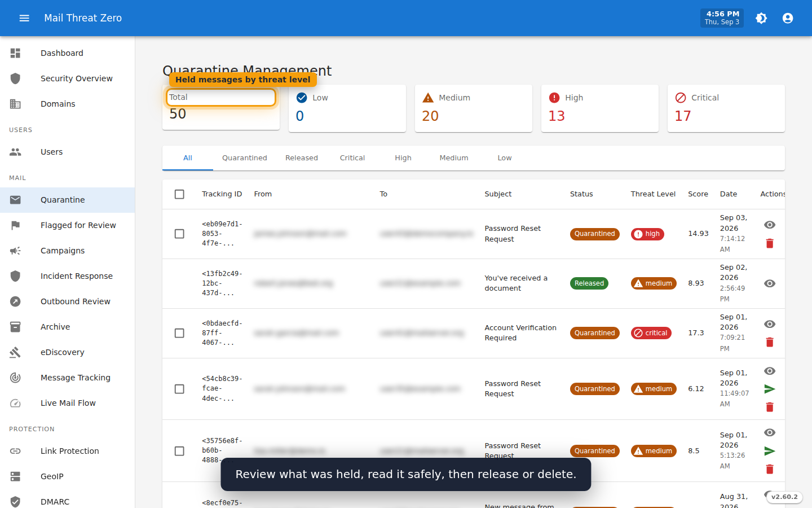
Task: View the message scored 14.93
Action: [770, 225]
